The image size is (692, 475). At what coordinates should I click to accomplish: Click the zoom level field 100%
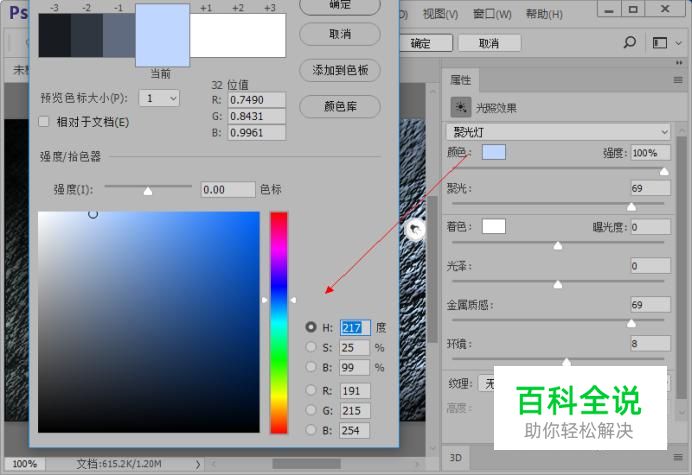tap(25, 464)
